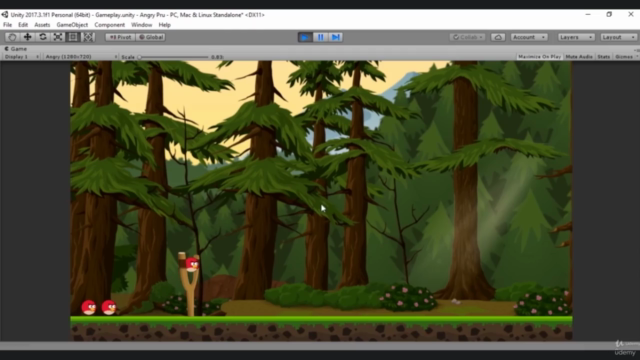This screenshot has height=360, width=640.
Task: Click the second waiting red bird
Action: pyautogui.click(x=109, y=307)
